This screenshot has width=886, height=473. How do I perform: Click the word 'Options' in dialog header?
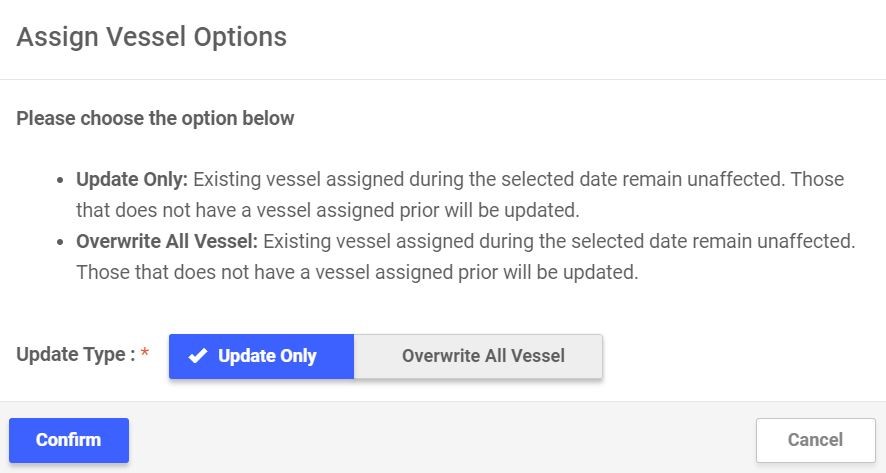(244, 37)
